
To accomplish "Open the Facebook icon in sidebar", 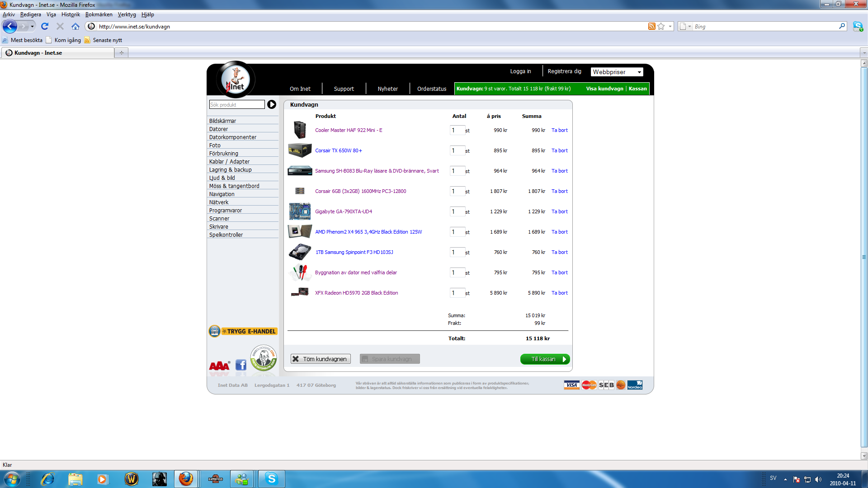I will pyautogui.click(x=241, y=365).
